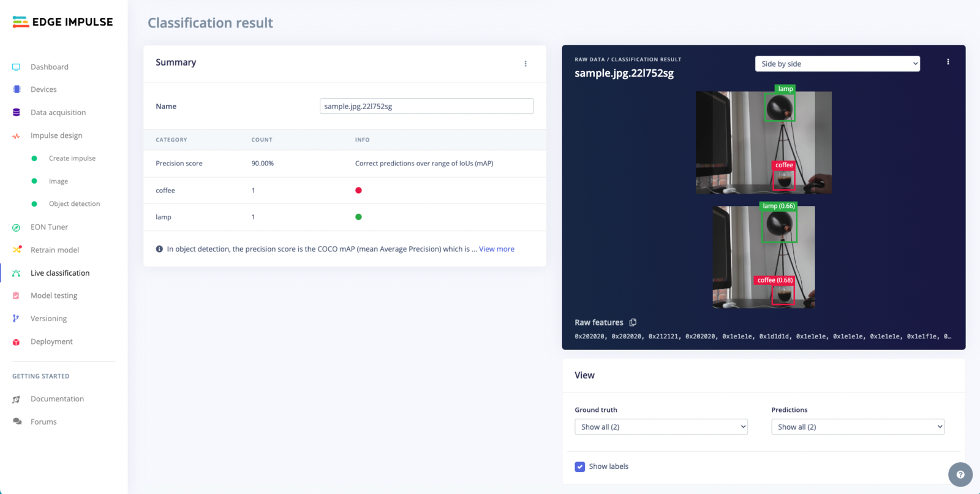
Task: Click the mAP description text for Precision score
Action: tap(424, 164)
